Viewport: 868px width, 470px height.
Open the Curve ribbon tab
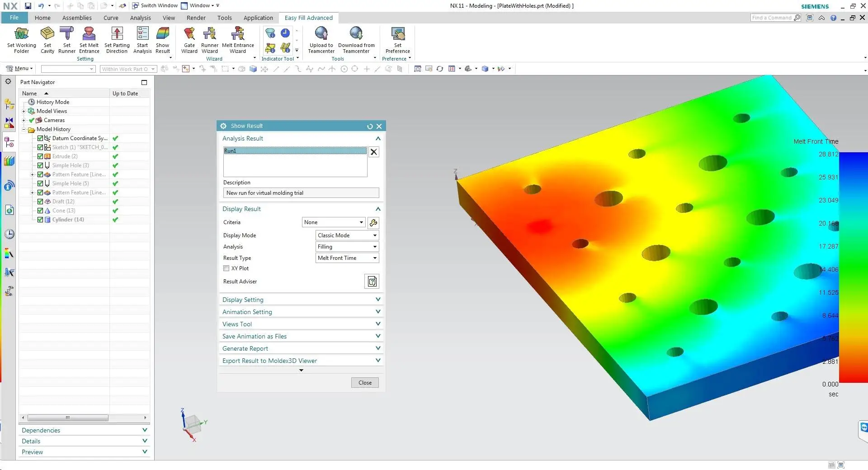111,18
